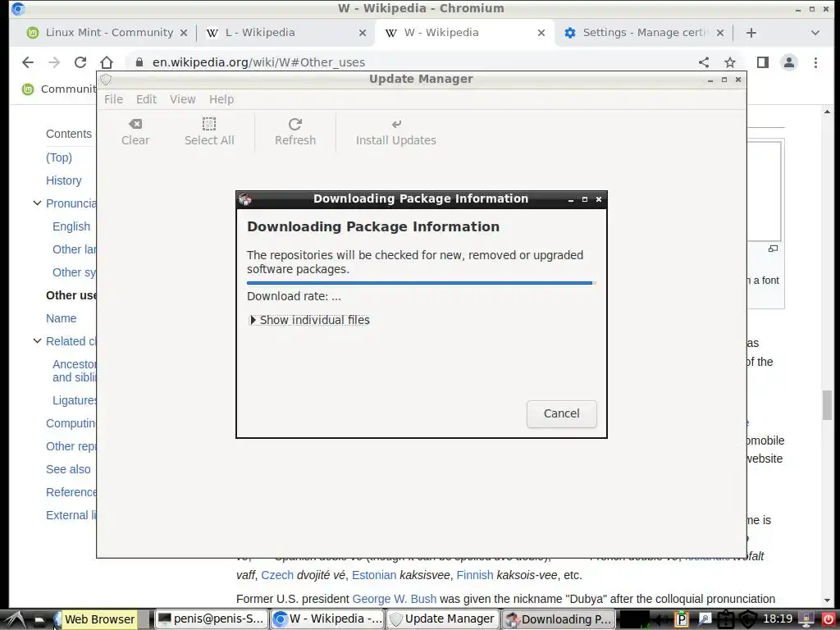Go to See also in contents
Image resolution: width=840 pixels, height=630 pixels.
point(68,469)
